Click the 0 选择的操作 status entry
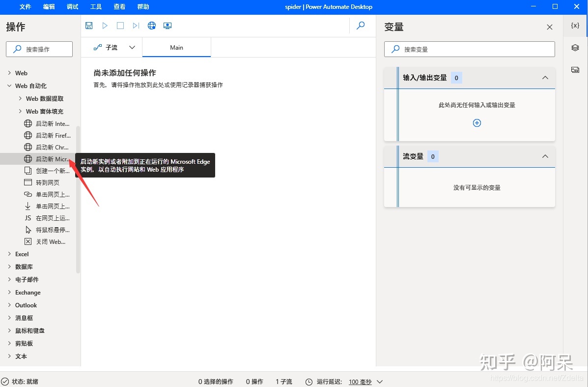This screenshot has width=588, height=387. (216, 382)
